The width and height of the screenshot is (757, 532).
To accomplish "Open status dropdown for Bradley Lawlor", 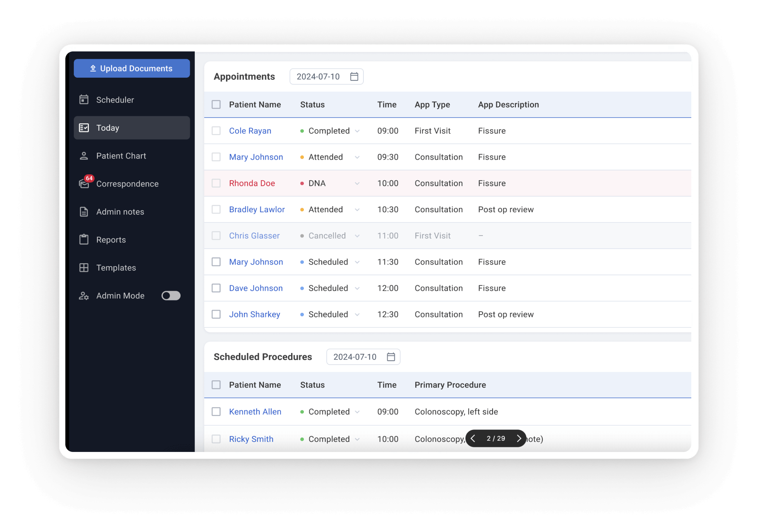I will (357, 210).
